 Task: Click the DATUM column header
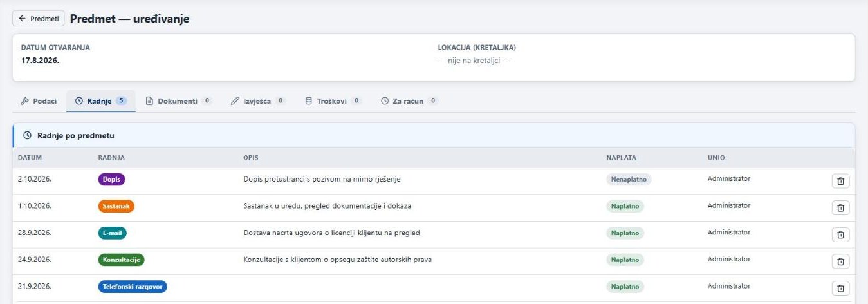pyautogui.click(x=30, y=158)
